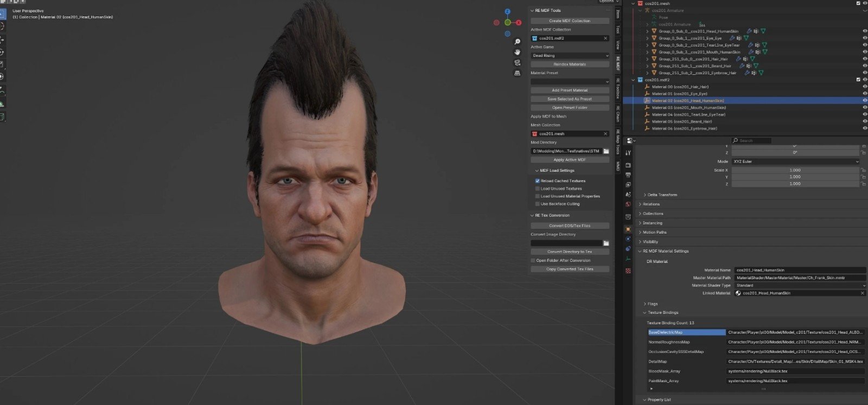Switch to the View sidebar tab
868x405 pixels.
click(x=617, y=44)
